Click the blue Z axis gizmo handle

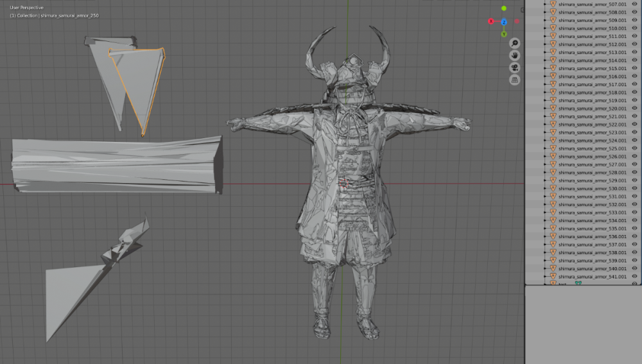pos(504,21)
